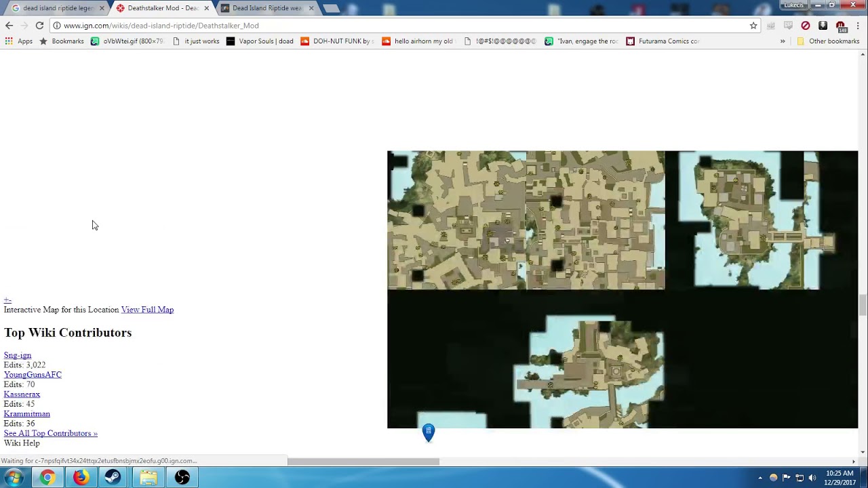Click the Wiki Help text
Image resolution: width=868 pixels, height=488 pixels.
pyautogui.click(x=22, y=443)
